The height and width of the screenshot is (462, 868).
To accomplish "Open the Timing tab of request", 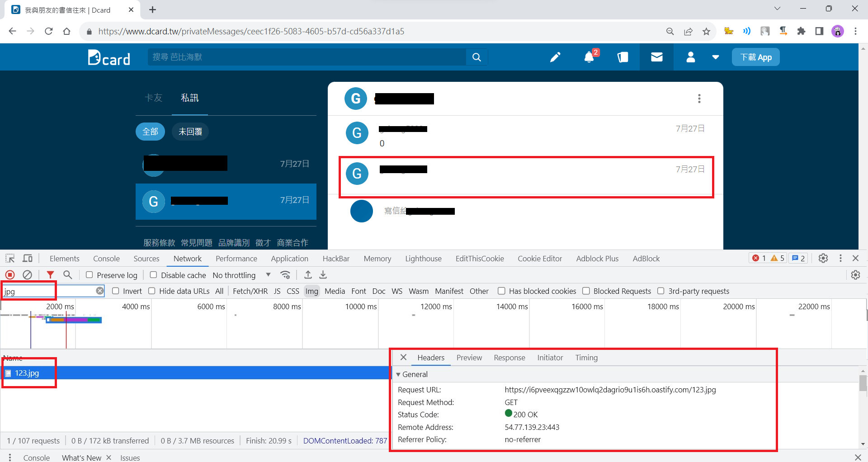I will point(586,358).
